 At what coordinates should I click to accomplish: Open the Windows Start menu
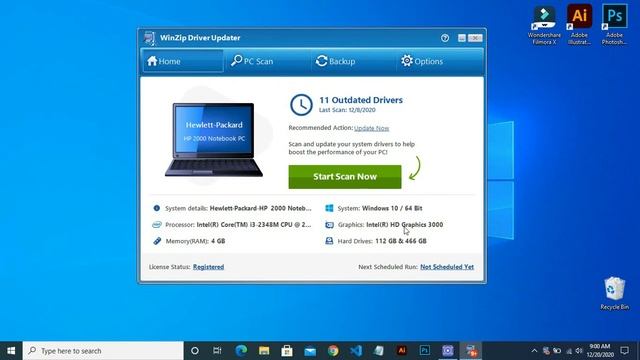(11, 351)
